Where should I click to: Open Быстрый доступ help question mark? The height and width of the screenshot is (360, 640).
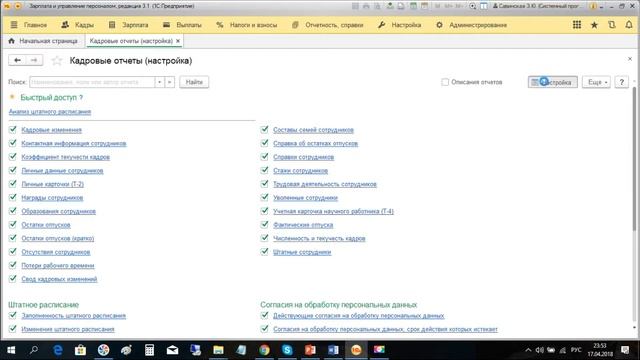[x=81, y=98]
